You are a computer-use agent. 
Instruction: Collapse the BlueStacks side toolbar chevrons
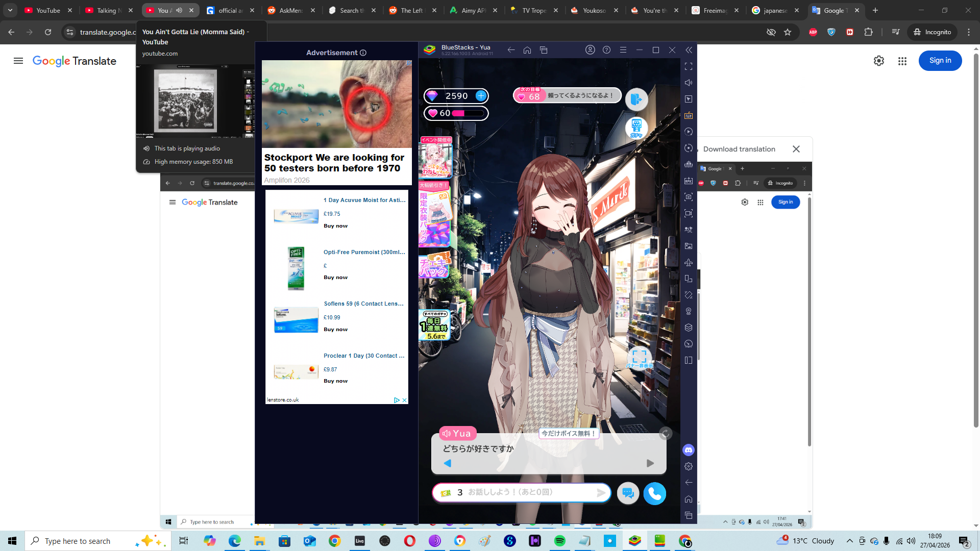pyautogui.click(x=689, y=50)
